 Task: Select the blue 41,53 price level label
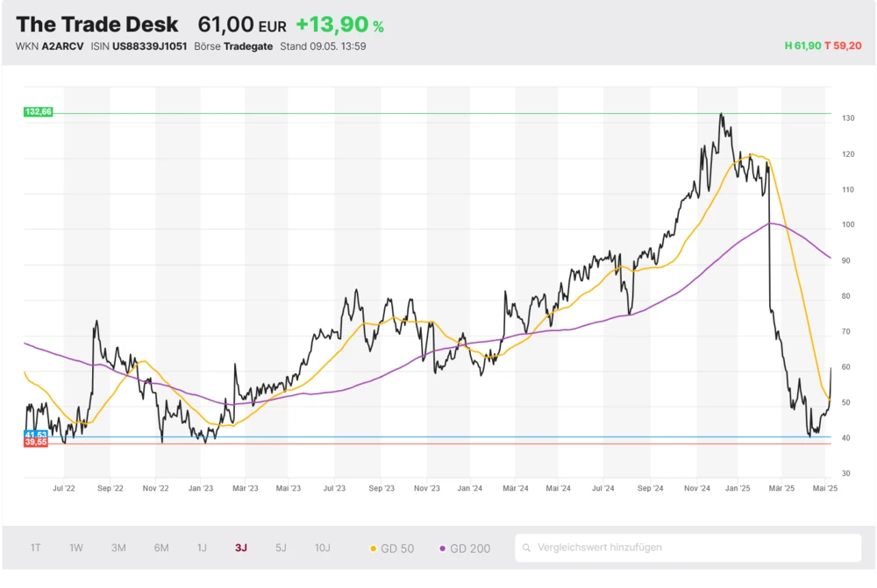36,435
